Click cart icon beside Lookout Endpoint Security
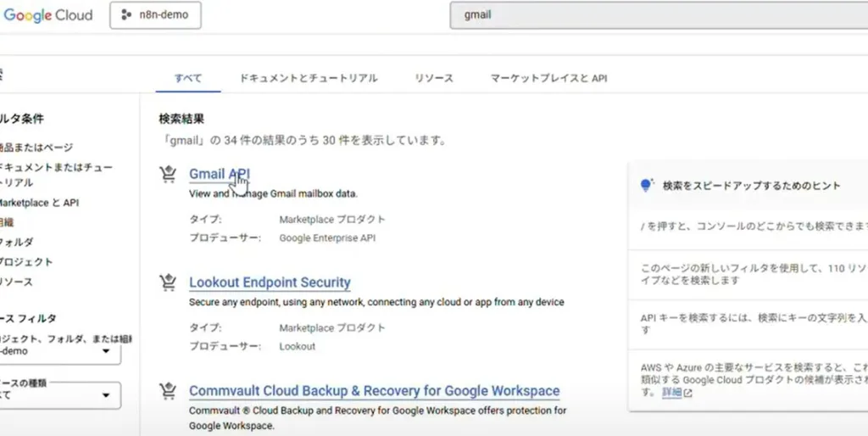The width and height of the screenshot is (868, 436). [x=168, y=282]
